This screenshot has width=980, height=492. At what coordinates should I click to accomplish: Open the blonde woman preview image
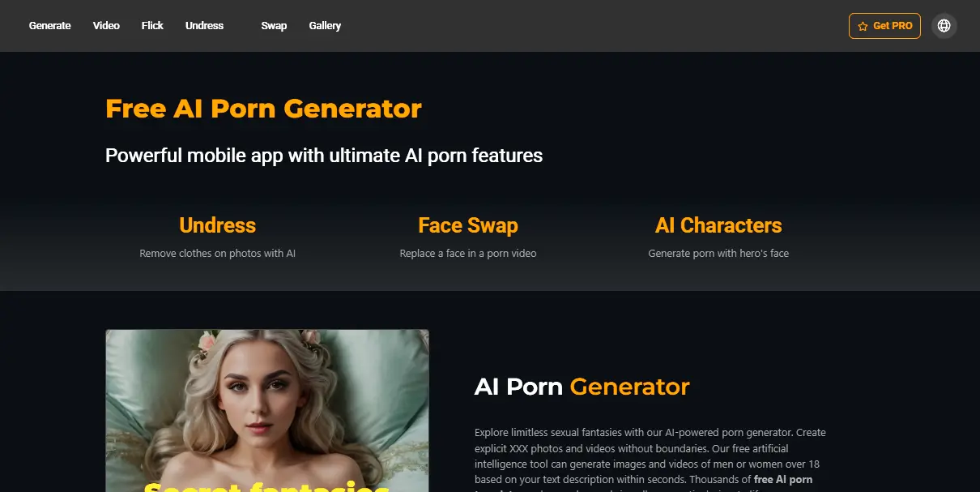click(x=267, y=410)
